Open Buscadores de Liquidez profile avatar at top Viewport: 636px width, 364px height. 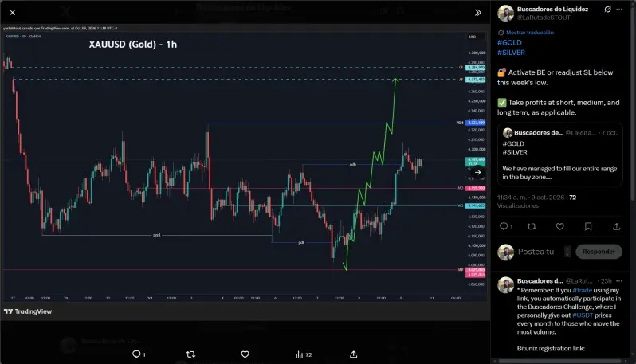tap(506, 14)
